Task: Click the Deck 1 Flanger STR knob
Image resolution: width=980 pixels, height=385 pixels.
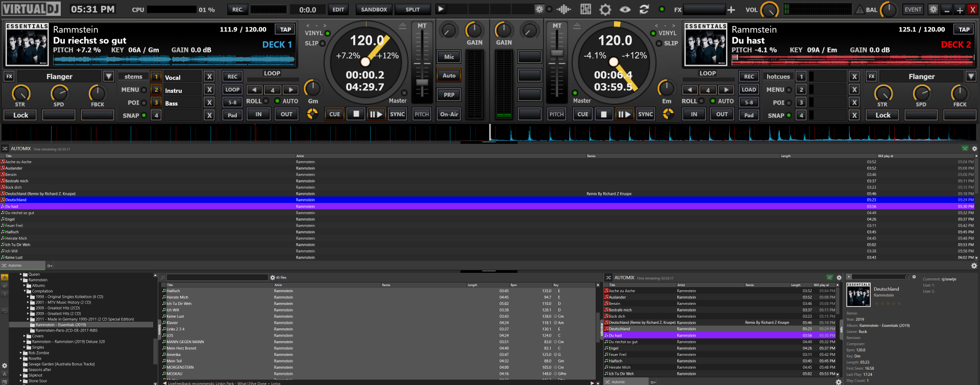Action: 20,93
